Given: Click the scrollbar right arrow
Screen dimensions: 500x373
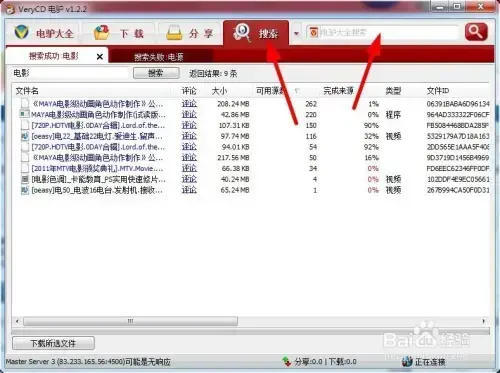Looking at the screenshot, I should coord(484,321).
